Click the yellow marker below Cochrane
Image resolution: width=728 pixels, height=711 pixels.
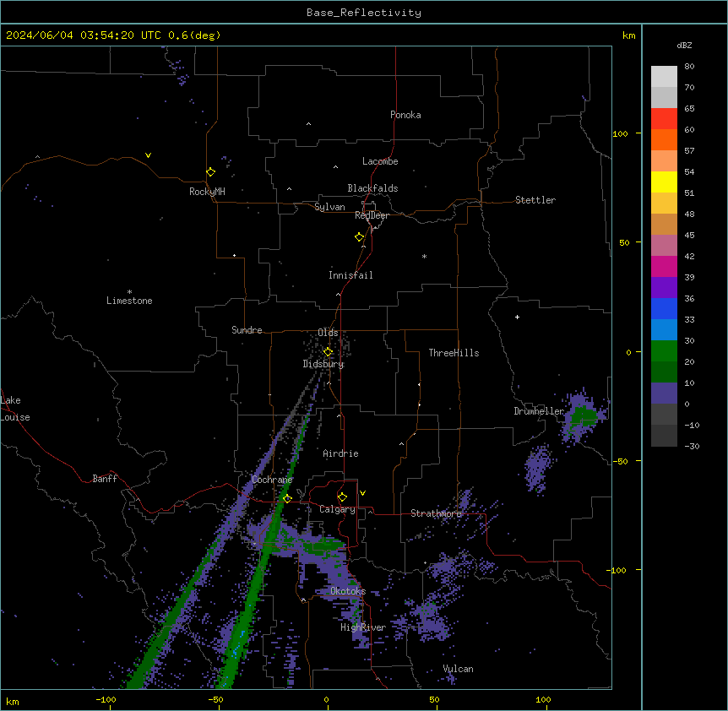tap(287, 499)
